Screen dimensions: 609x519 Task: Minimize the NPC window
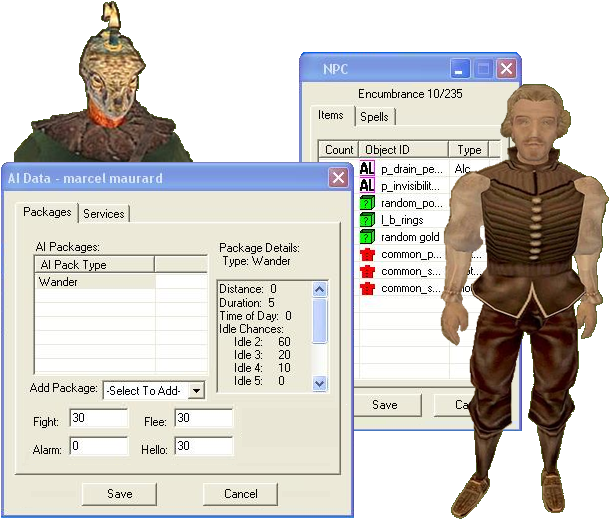tap(460, 69)
